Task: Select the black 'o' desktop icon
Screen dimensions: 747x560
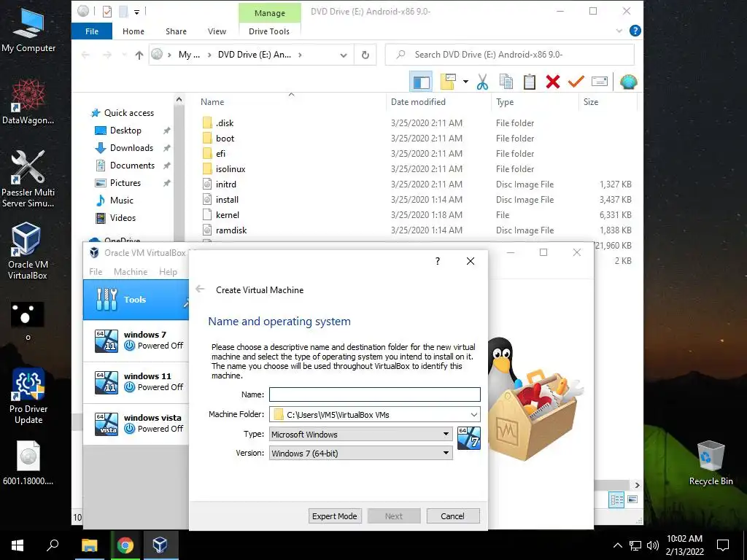Action: (x=28, y=321)
